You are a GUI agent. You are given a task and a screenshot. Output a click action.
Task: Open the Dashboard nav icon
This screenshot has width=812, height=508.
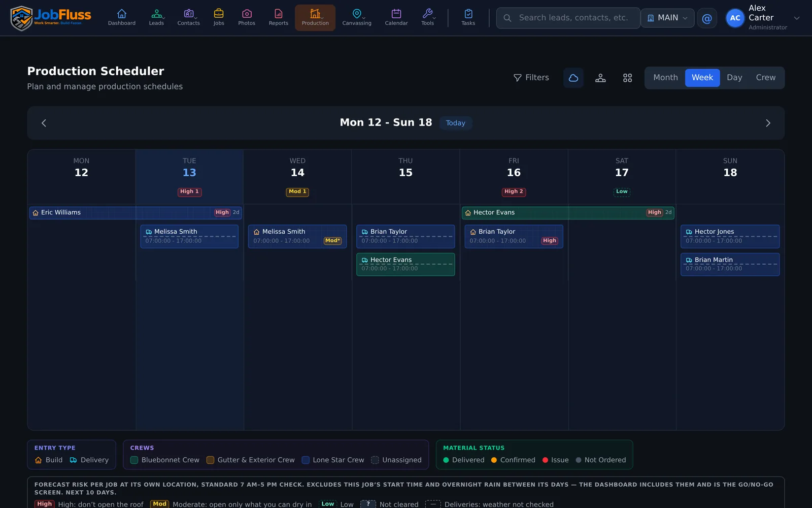click(x=122, y=17)
